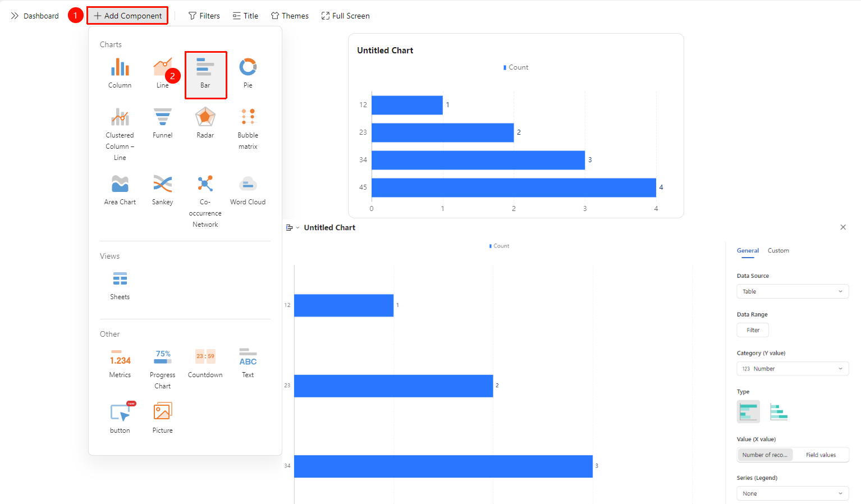Pick the Radar chart icon
This screenshot has width=861, height=504.
coord(205,117)
